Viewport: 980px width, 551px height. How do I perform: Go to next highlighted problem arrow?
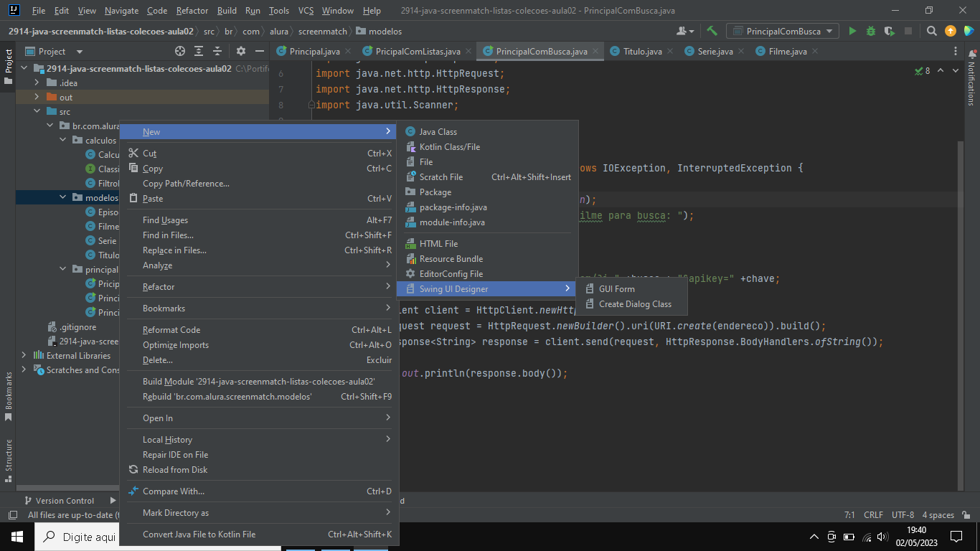point(956,71)
